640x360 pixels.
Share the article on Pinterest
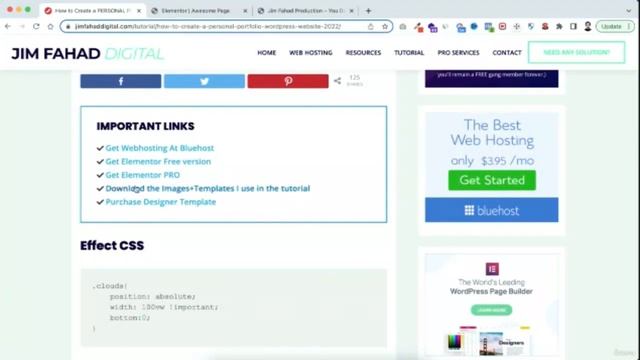click(288, 81)
